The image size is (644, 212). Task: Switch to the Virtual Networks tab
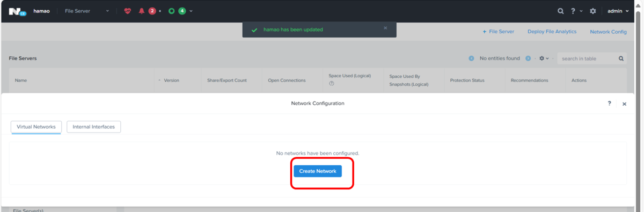(36, 127)
